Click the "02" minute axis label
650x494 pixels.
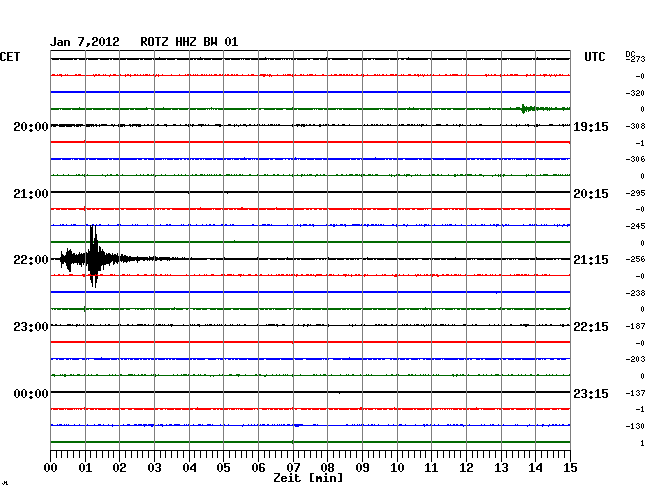(x=119, y=468)
